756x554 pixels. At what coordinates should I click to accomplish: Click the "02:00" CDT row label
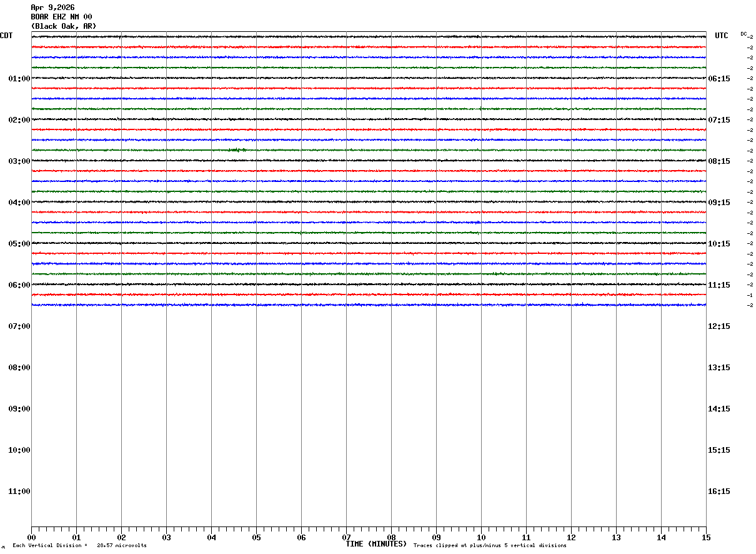[19, 120]
